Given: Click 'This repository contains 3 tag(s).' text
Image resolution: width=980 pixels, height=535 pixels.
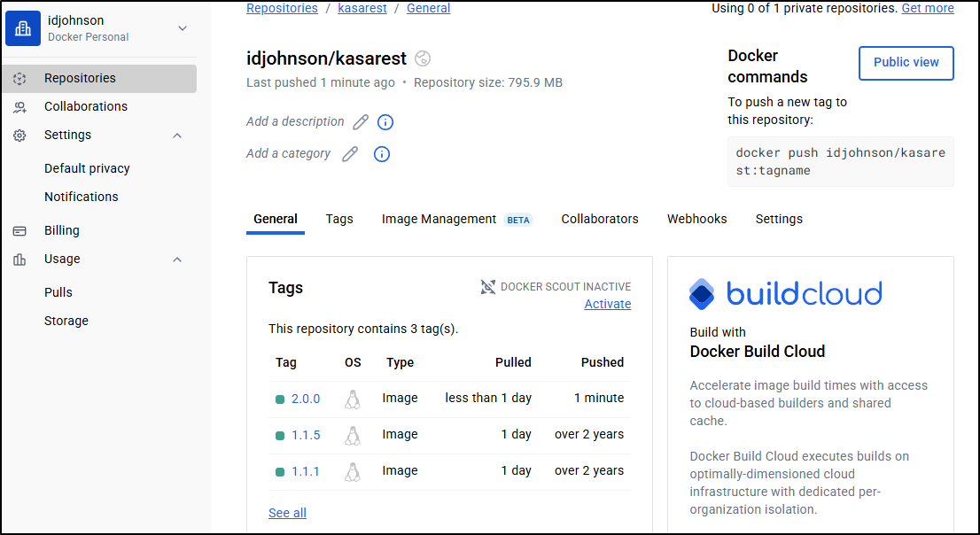Looking at the screenshot, I should coord(364,329).
